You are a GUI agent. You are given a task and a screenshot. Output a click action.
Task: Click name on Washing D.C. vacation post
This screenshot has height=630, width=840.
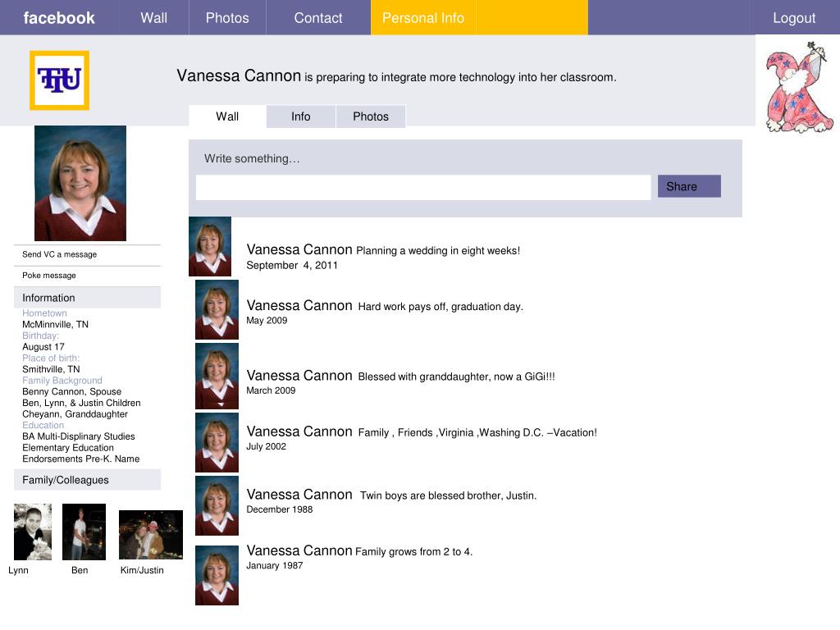point(299,431)
